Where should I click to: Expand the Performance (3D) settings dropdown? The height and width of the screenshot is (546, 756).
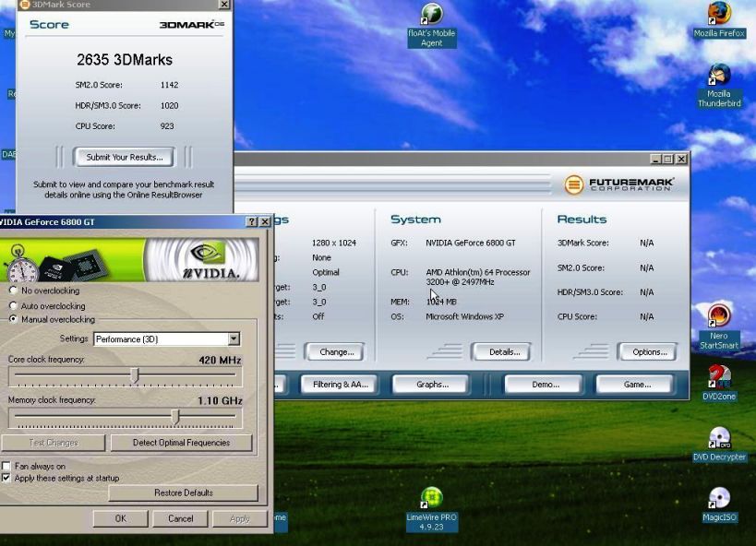(x=234, y=339)
